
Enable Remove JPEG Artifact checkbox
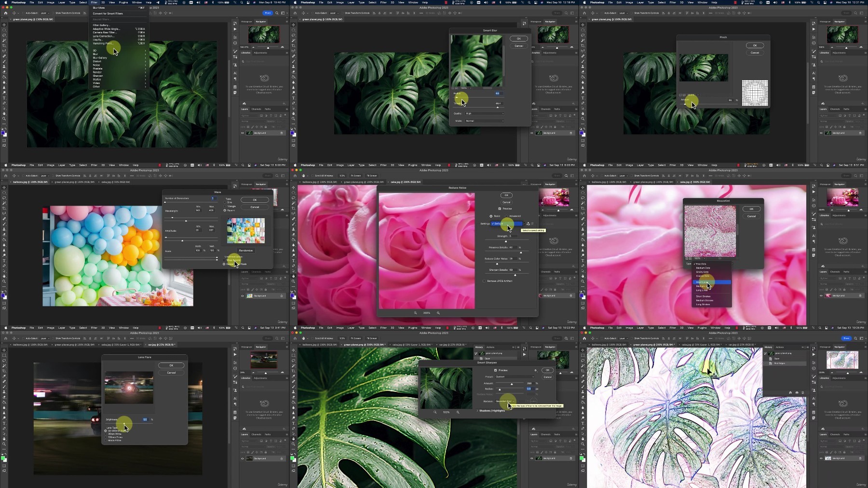(484, 281)
